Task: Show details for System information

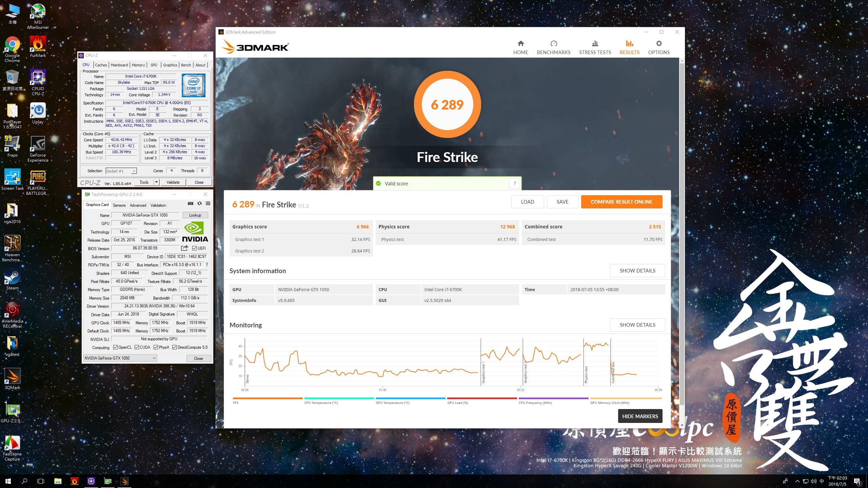Action: coord(637,271)
